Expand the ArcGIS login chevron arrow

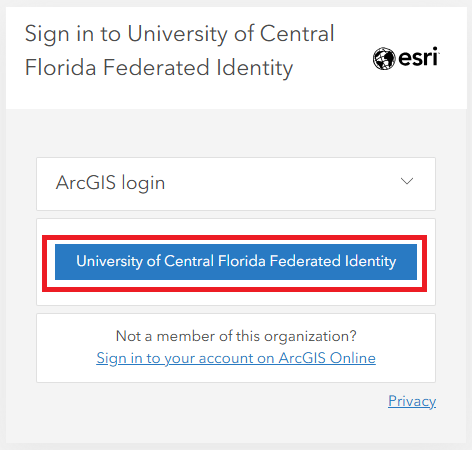pyautogui.click(x=407, y=181)
